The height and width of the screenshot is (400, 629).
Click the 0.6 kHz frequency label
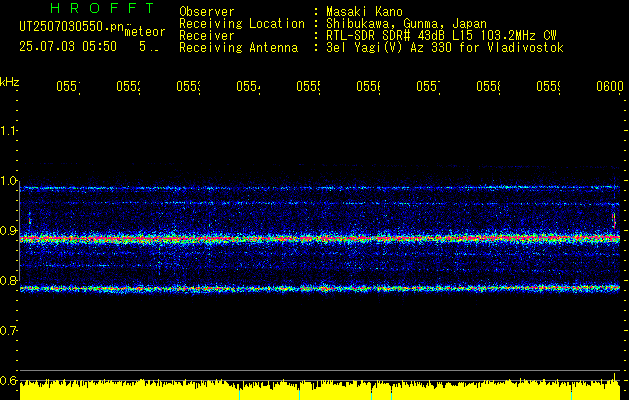click(x=8, y=380)
